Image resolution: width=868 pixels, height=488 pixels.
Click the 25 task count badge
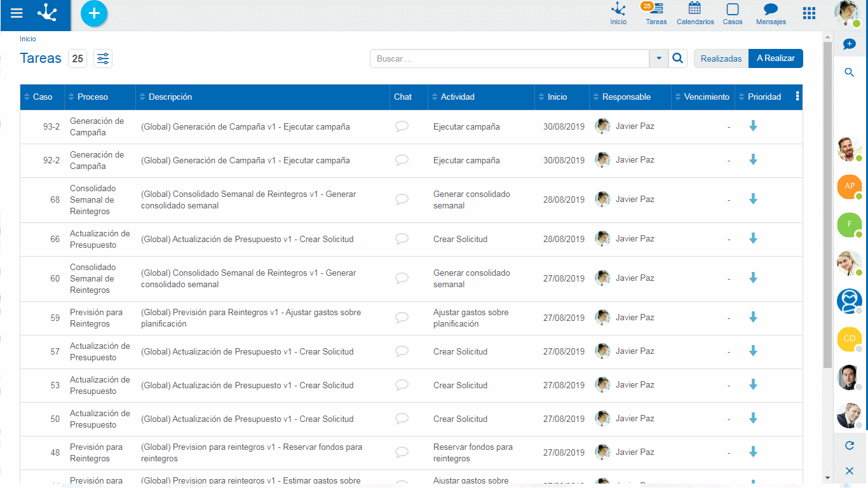click(x=78, y=58)
